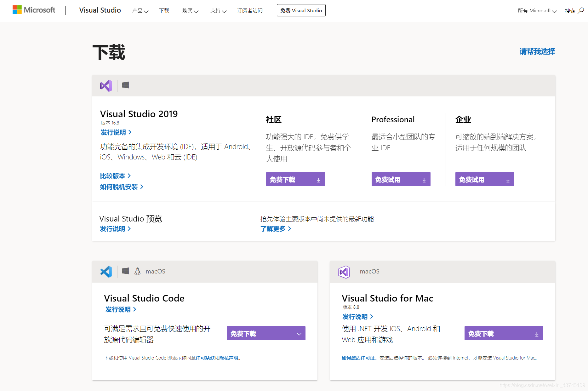Click the Visual Studio brand link
Screen dimensions: 588x391
(100, 10)
